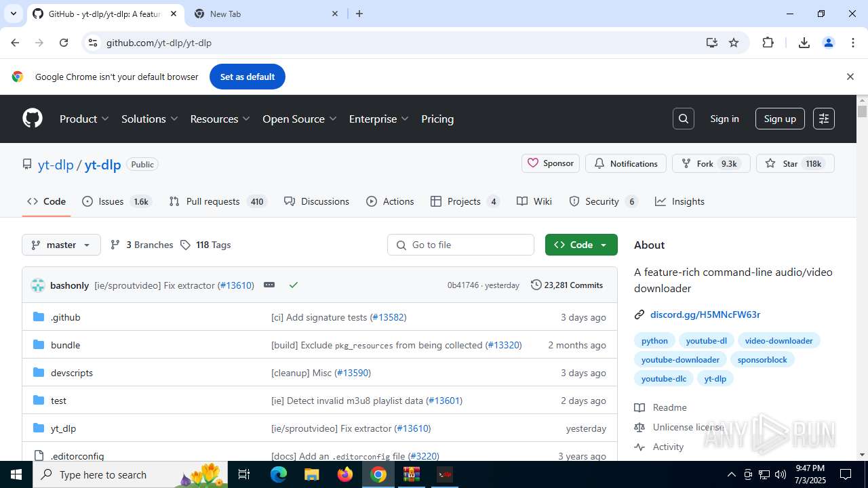Screen dimensions: 868x488
Task: Show hidden system tray icons
Action: [x=731, y=474]
